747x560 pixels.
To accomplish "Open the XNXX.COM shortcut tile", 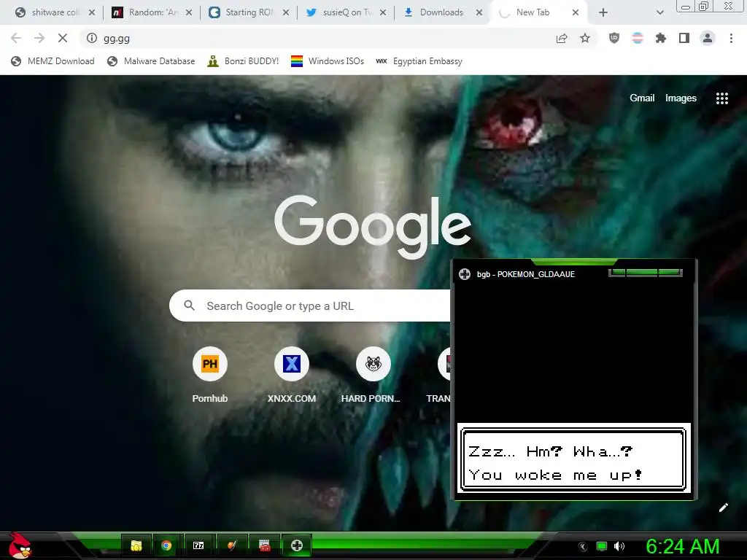I will click(x=292, y=375).
